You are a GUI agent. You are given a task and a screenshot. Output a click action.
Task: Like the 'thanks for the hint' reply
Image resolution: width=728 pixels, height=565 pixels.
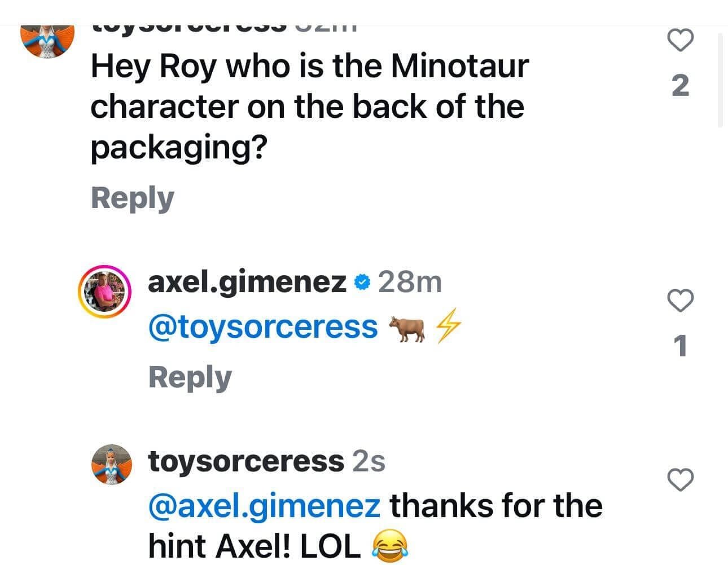pyautogui.click(x=681, y=480)
